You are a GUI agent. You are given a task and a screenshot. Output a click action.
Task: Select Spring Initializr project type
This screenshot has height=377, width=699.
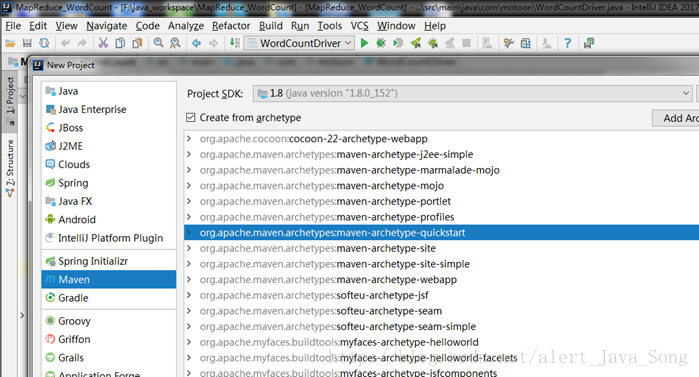[109, 261]
